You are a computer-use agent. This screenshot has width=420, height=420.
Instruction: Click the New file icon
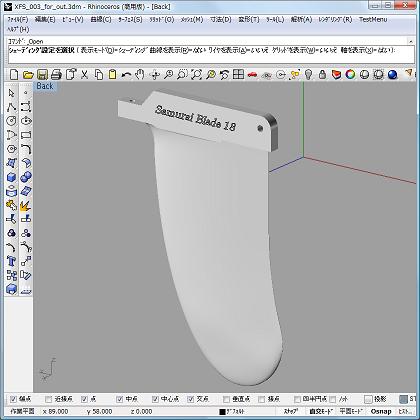[14, 75]
